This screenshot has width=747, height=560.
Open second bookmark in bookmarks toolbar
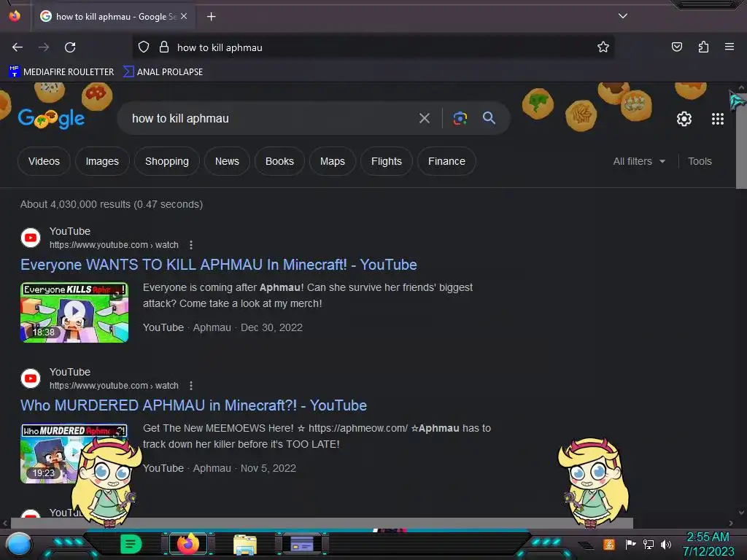(163, 72)
